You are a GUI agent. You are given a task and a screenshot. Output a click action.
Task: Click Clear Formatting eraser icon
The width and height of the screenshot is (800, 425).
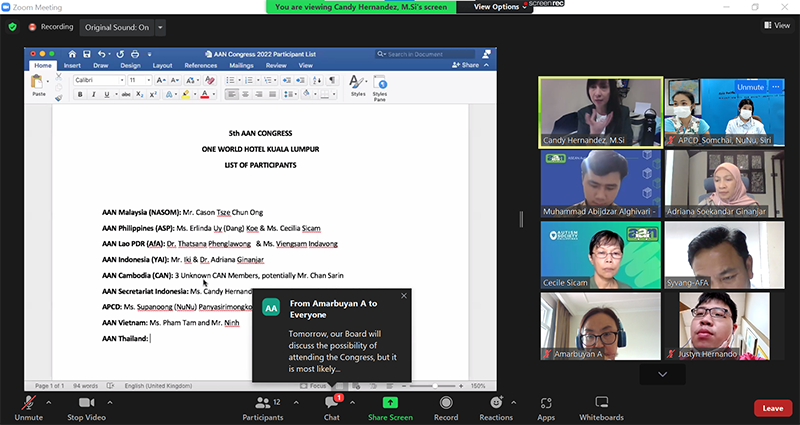tap(209, 80)
